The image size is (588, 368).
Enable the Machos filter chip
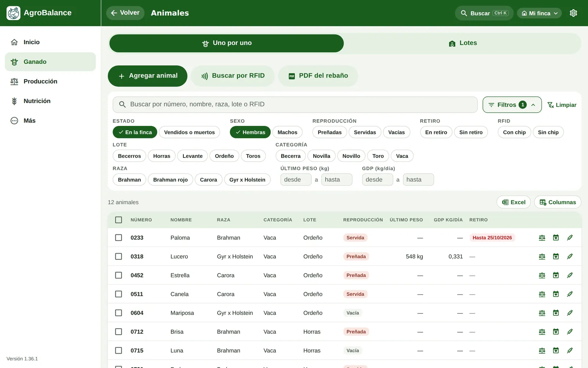pos(287,132)
